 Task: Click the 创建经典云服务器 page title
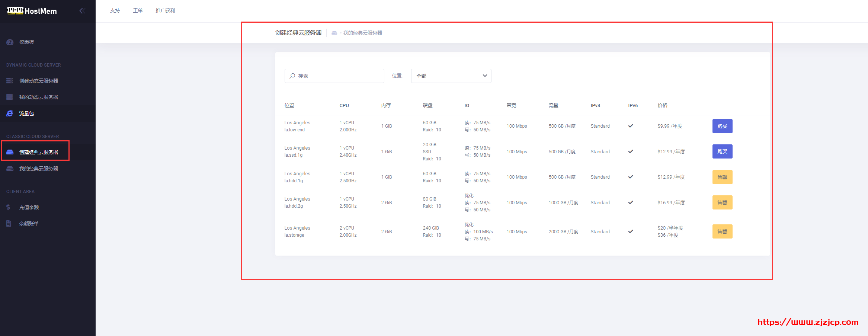pyautogui.click(x=298, y=33)
